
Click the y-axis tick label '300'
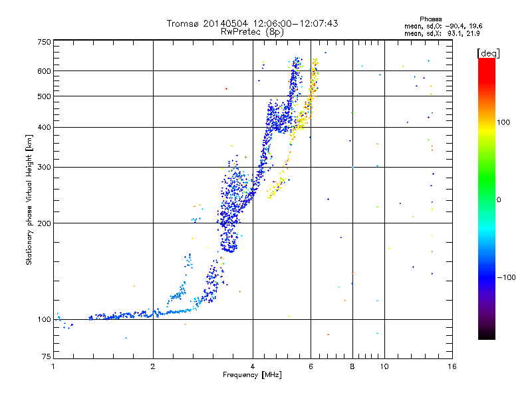click(x=44, y=168)
